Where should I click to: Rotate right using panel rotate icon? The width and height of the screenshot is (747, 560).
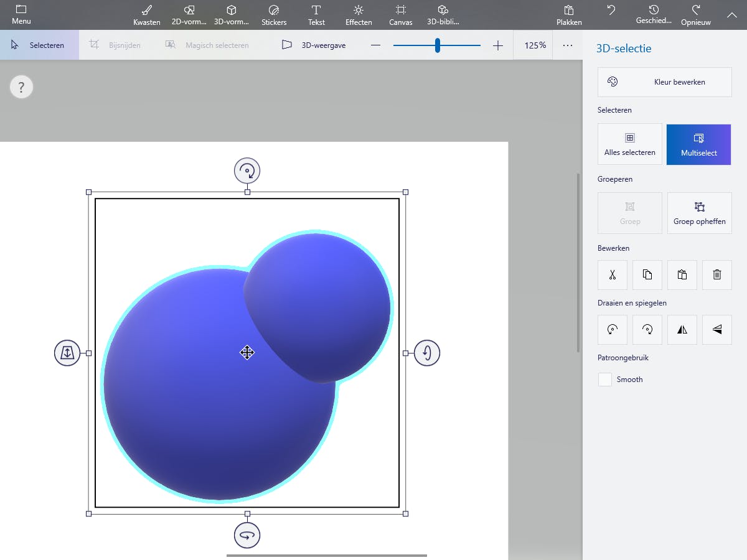[647, 330]
